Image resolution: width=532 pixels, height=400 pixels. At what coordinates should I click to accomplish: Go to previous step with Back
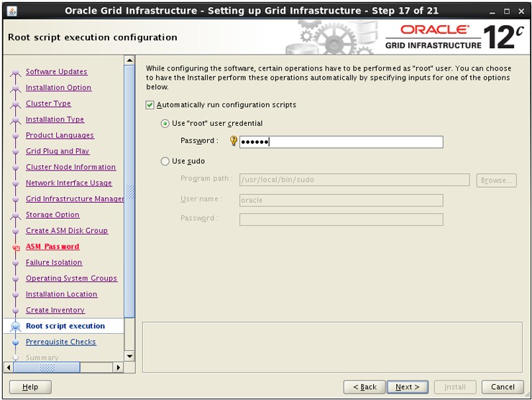click(x=364, y=387)
